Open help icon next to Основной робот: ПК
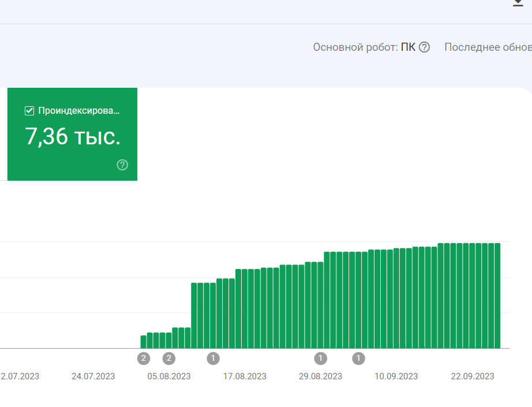The width and height of the screenshot is (532, 407). [424, 47]
